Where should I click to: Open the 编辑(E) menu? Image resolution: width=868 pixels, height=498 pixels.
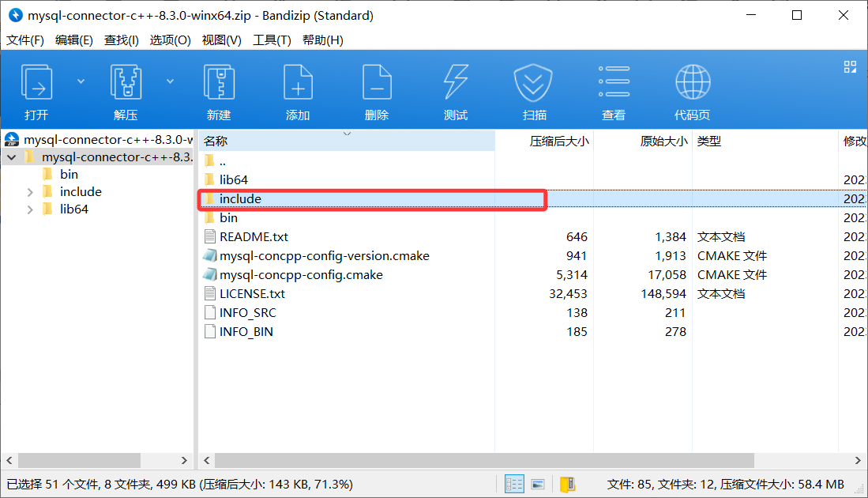click(73, 40)
